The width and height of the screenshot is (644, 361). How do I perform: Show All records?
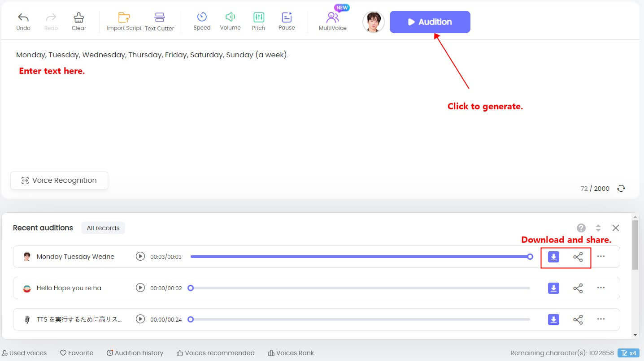click(x=103, y=228)
